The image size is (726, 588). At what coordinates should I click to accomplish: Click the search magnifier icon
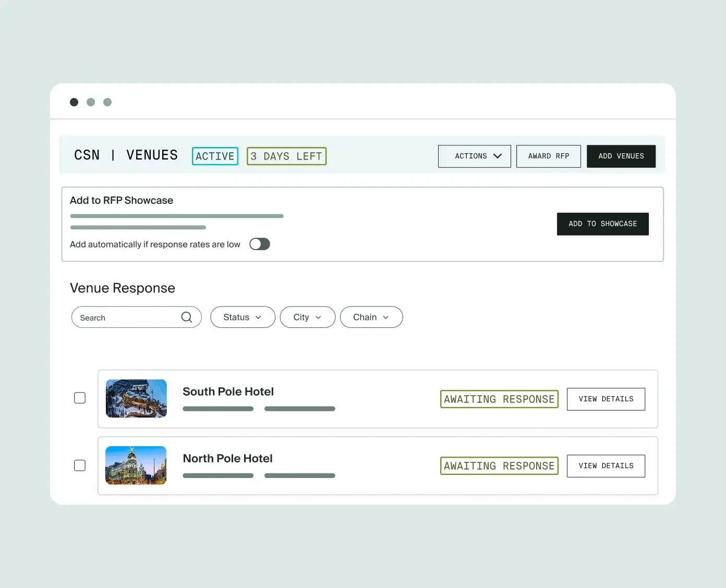187,317
